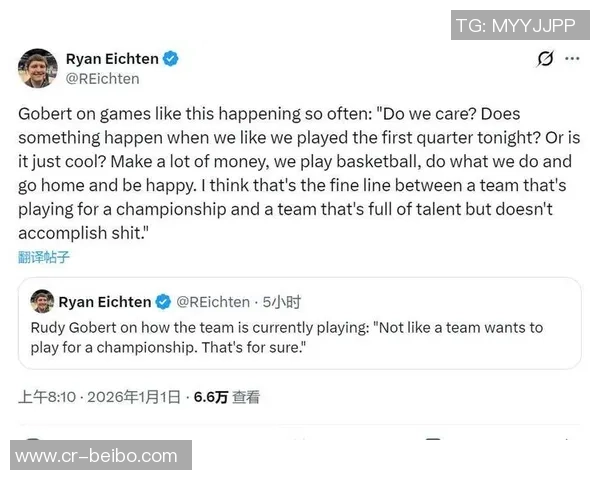Click the TG: MYYJJPP watermark label
The width and height of the screenshot is (600, 480).
[x=515, y=25]
